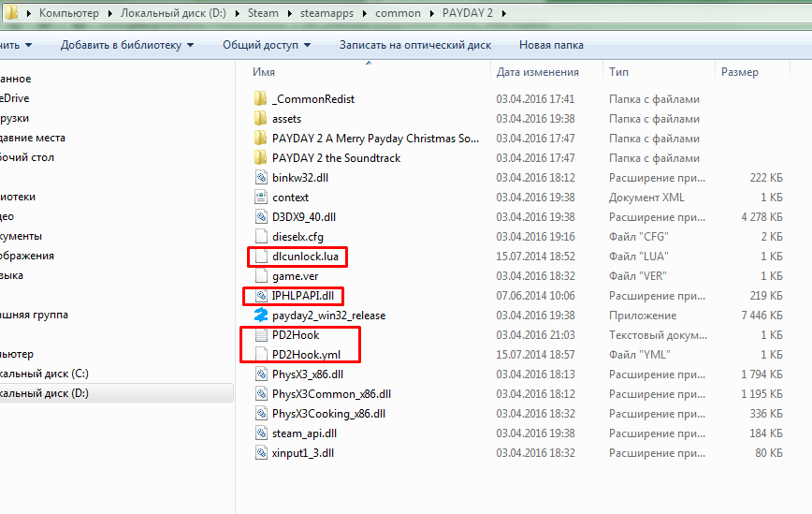Go to common in the breadcrumb path

[398, 13]
